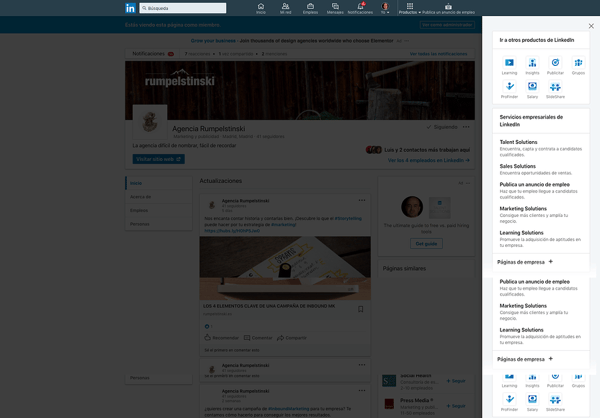Open the Inicio home icon in the top navbar
Image resolution: width=600 pixels, height=418 pixels.
pyautogui.click(x=261, y=8)
